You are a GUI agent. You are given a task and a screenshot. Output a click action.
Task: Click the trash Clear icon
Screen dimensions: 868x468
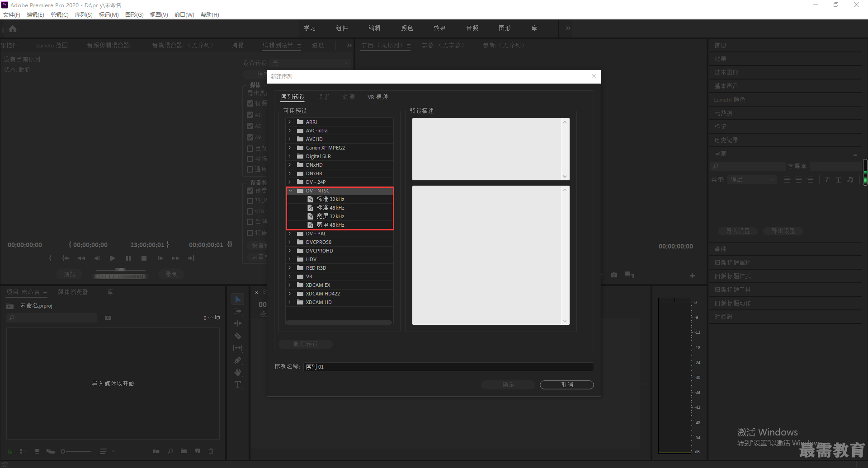(x=211, y=451)
